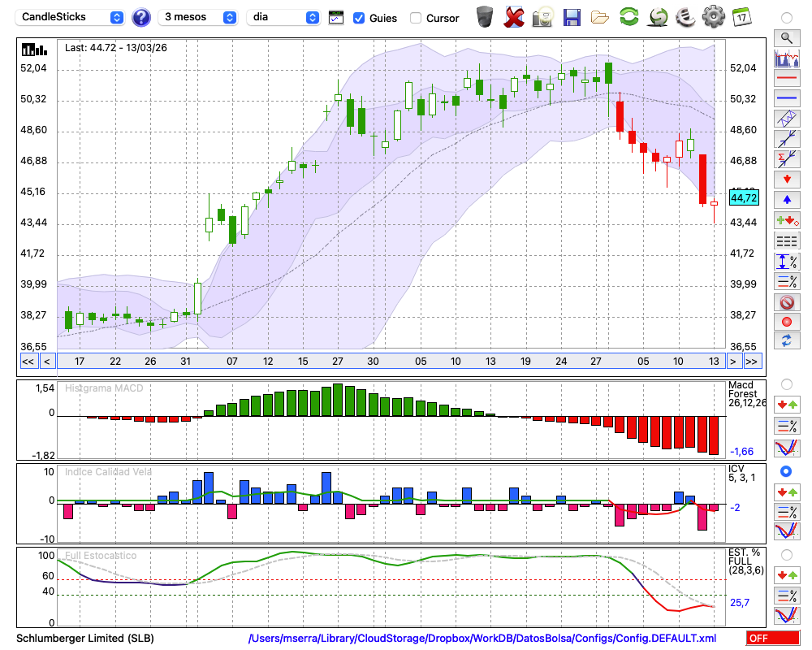This screenshot has height=650, width=812.
Task: Click the small chart window icon
Action: click(x=336, y=18)
